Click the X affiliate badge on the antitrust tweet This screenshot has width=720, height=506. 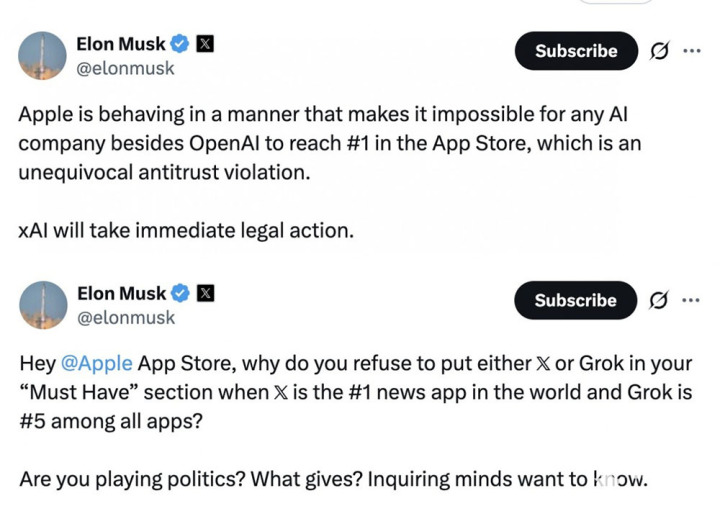coord(203,44)
